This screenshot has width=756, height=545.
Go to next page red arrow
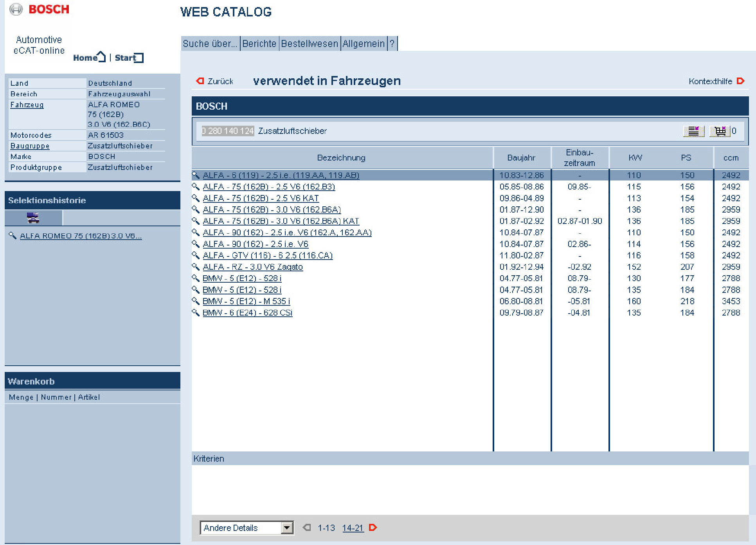click(373, 527)
